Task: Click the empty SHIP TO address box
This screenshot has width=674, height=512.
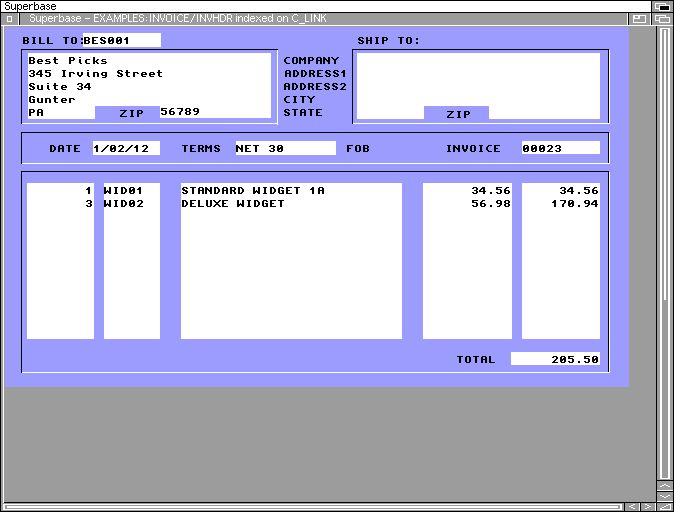Action: point(478,85)
